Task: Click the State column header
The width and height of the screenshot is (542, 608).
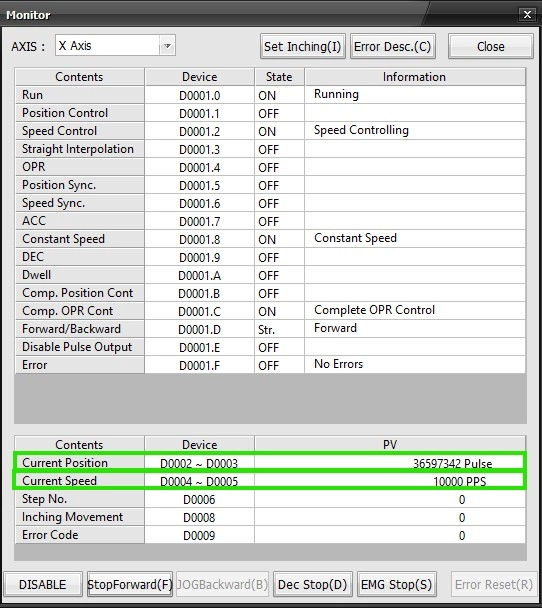Action: pos(279,77)
